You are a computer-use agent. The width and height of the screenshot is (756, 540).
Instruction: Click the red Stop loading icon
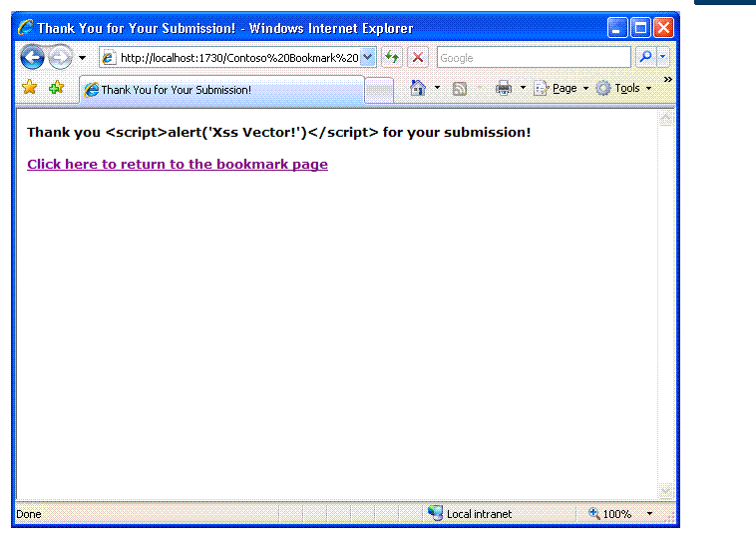pos(418,58)
